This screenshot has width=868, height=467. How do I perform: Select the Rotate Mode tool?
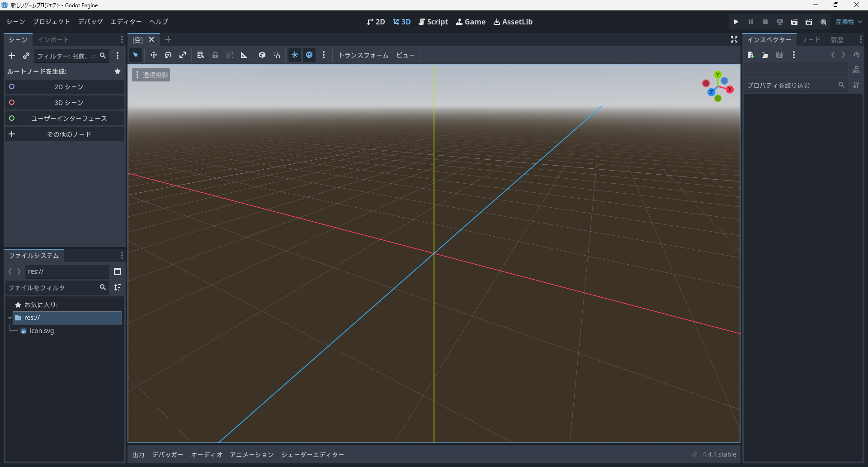[x=168, y=55]
